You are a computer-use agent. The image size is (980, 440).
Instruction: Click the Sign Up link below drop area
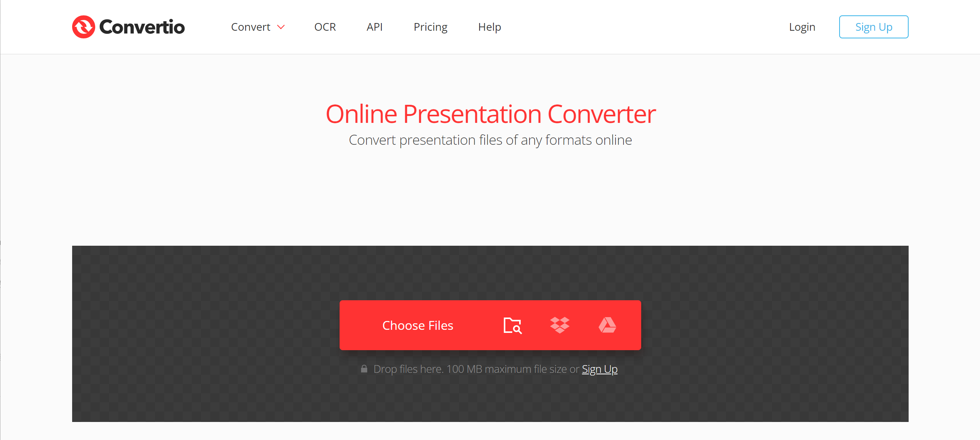tap(599, 369)
